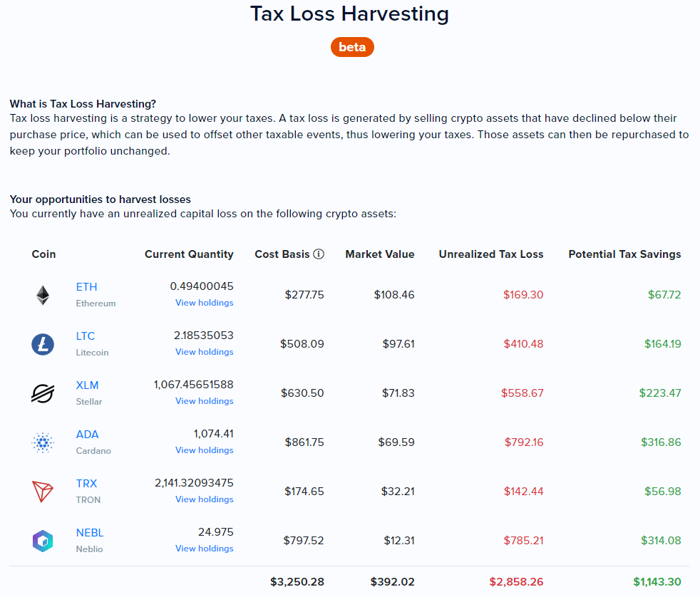Viewport: 700px width, 597px height.
Task: Open the LTC coin link
Action: (x=86, y=336)
